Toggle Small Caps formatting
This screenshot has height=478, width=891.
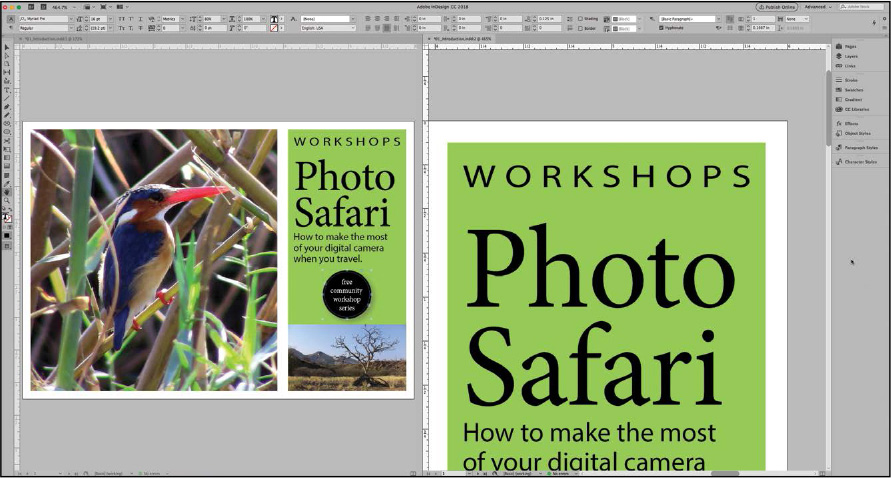tap(122, 28)
